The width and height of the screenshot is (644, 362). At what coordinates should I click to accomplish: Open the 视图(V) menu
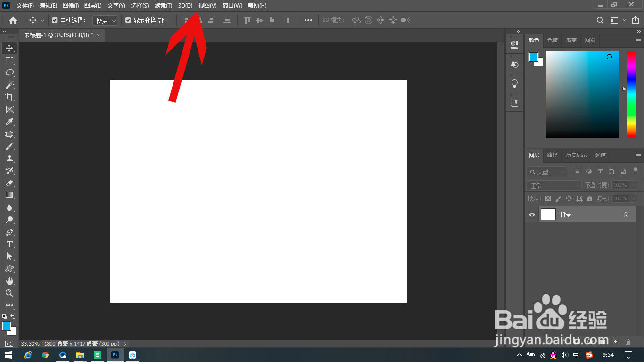click(x=207, y=6)
